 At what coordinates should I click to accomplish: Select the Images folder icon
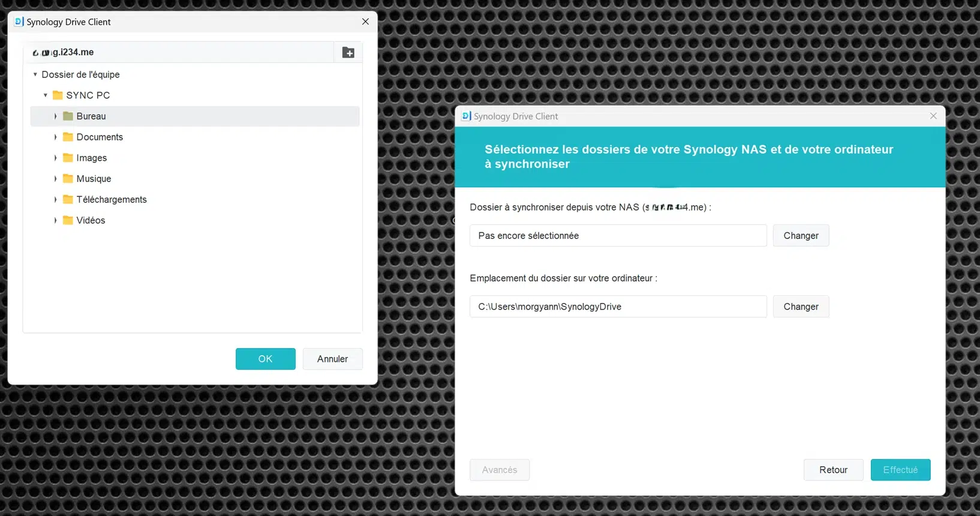tap(68, 158)
